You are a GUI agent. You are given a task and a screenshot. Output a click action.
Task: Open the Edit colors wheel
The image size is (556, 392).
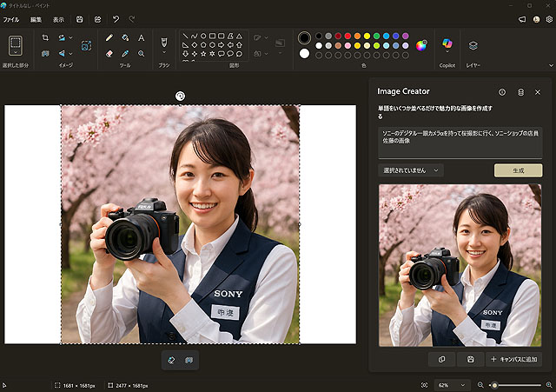(421, 45)
